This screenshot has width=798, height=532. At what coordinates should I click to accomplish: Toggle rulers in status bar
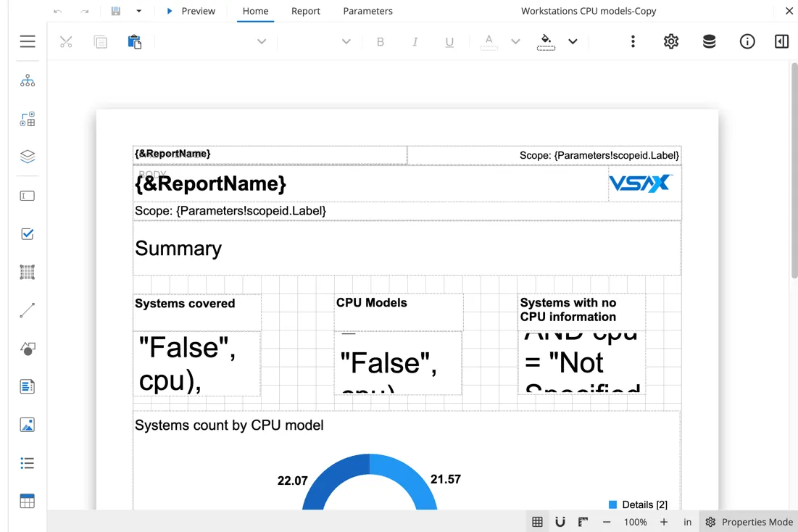tap(583, 522)
